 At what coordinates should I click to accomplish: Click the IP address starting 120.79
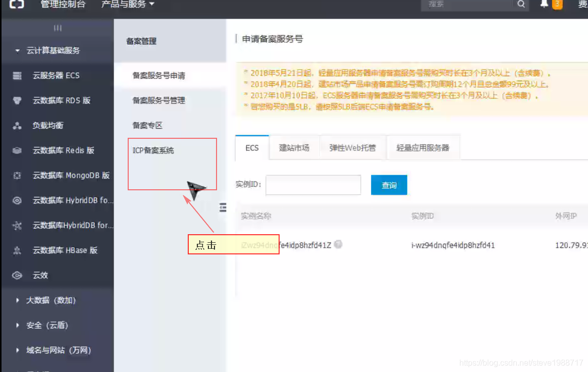click(571, 245)
